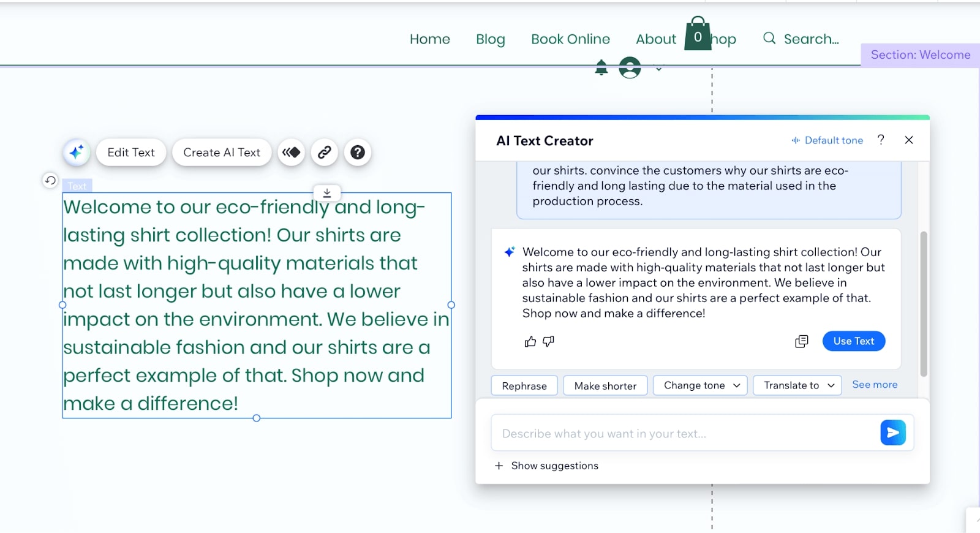Expand the Translate to dropdown
Viewport: 980px width, 533px height.
pos(797,385)
